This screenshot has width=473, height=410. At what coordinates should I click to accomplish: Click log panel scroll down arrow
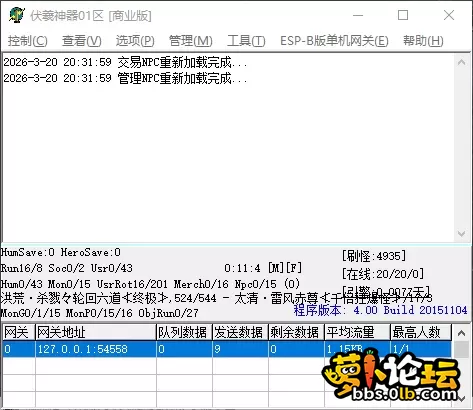461,234
